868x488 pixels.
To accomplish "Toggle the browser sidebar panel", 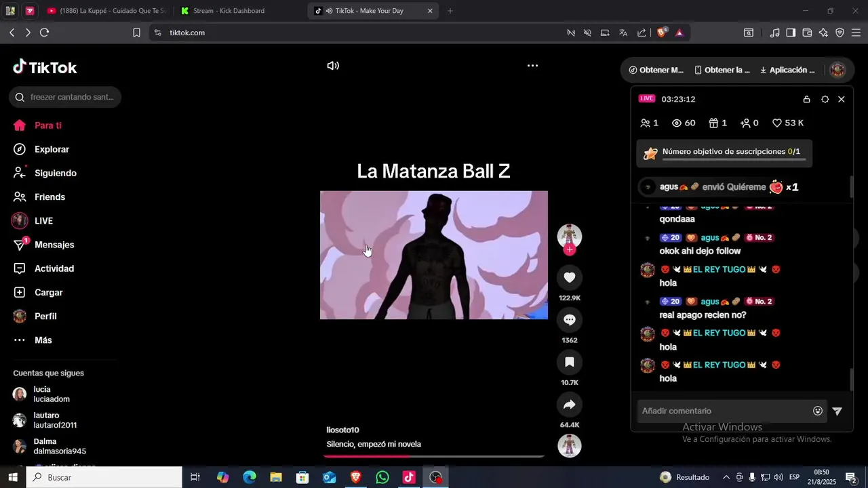I will coord(791,33).
